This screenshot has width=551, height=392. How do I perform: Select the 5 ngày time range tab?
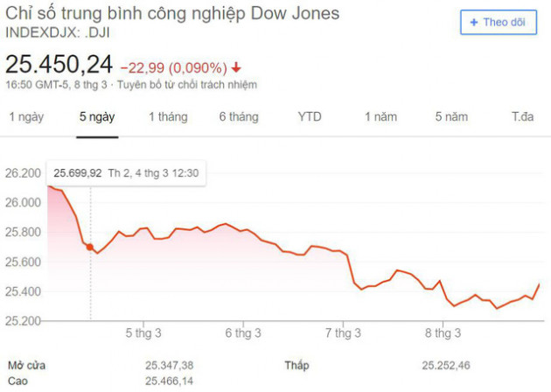97,116
